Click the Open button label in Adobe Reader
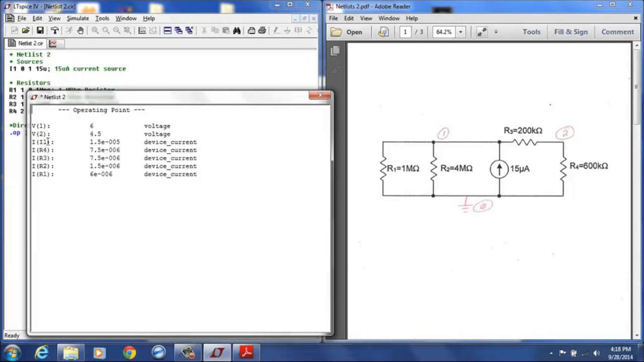Viewport: 644px width, 362px height. click(354, 32)
